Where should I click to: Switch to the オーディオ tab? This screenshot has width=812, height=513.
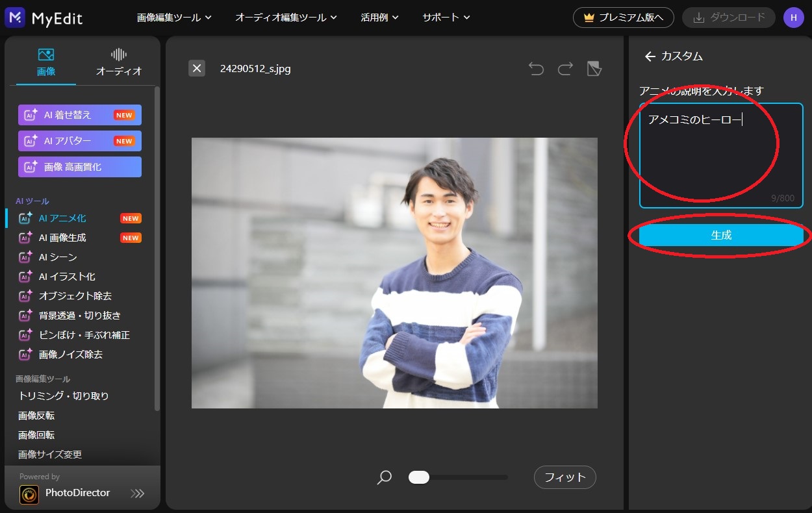coord(119,62)
